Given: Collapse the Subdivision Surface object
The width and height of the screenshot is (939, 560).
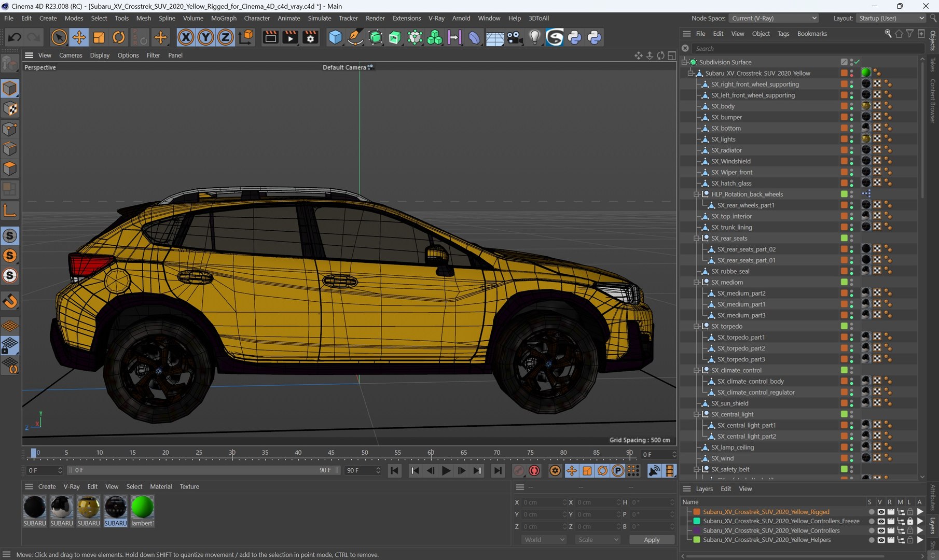Looking at the screenshot, I should (x=685, y=62).
